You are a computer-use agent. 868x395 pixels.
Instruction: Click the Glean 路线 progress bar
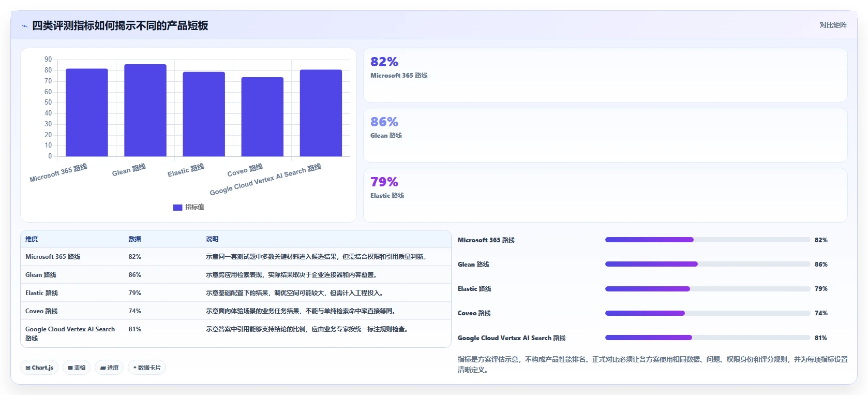point(708,264)
